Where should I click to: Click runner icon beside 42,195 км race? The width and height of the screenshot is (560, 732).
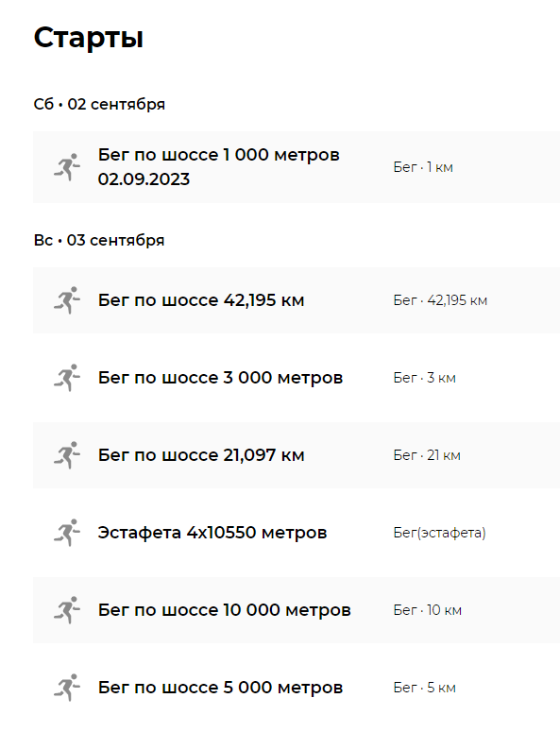[67, 300]
